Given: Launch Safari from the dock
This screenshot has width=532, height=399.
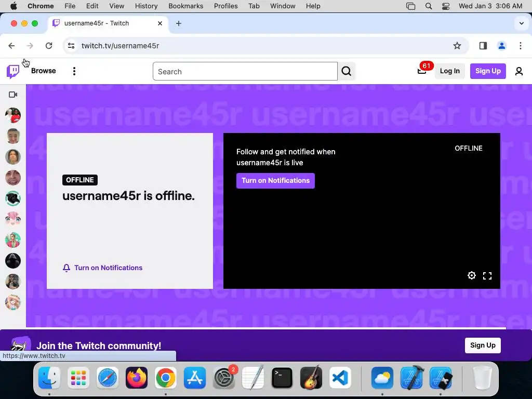Looking at the screenshot, I should click(108, 378).
